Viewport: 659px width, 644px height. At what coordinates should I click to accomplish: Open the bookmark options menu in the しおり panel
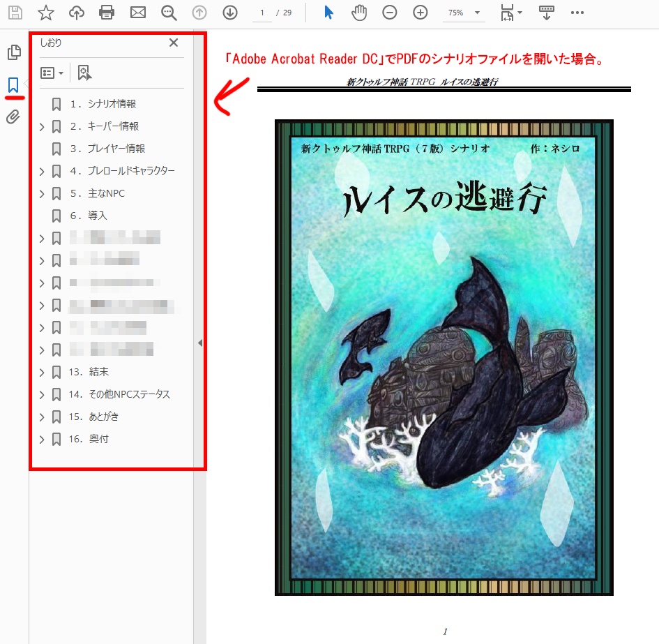52,72
